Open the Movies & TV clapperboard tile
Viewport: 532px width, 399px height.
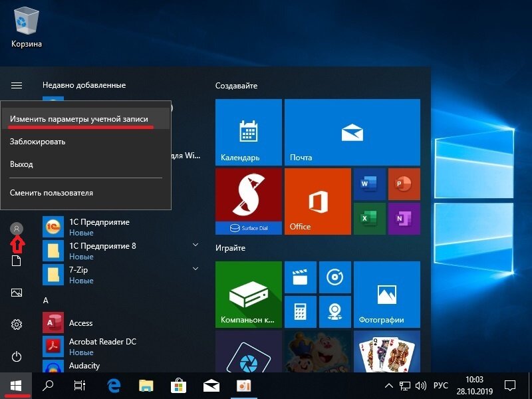[x=301, y=277]
